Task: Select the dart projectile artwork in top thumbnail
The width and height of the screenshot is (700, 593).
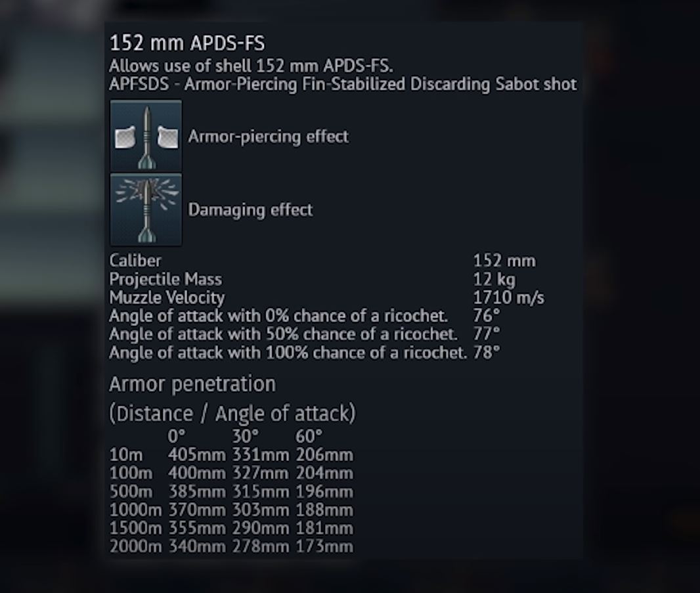Action: pyautogui.click(x=146, y=136)
